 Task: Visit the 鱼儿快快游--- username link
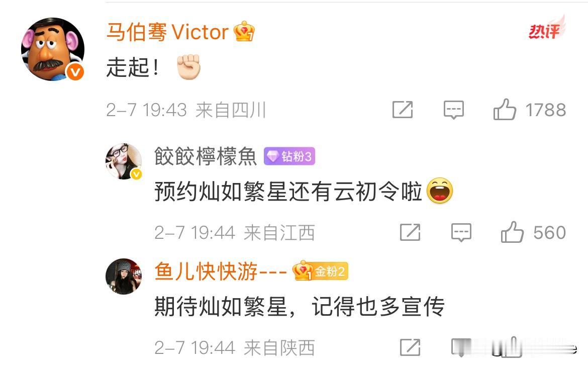(x=221, y=271)
